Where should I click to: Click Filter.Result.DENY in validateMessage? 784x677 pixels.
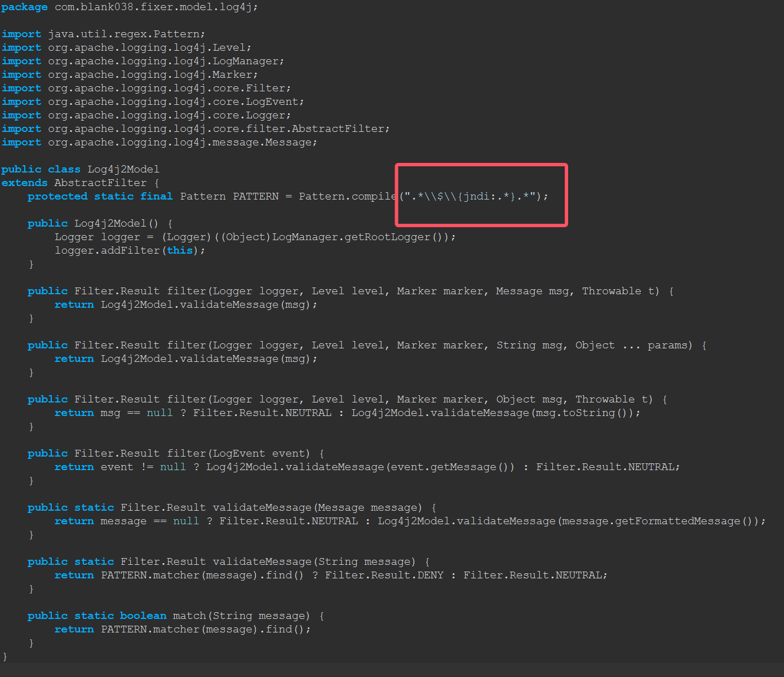pos(384,576)
